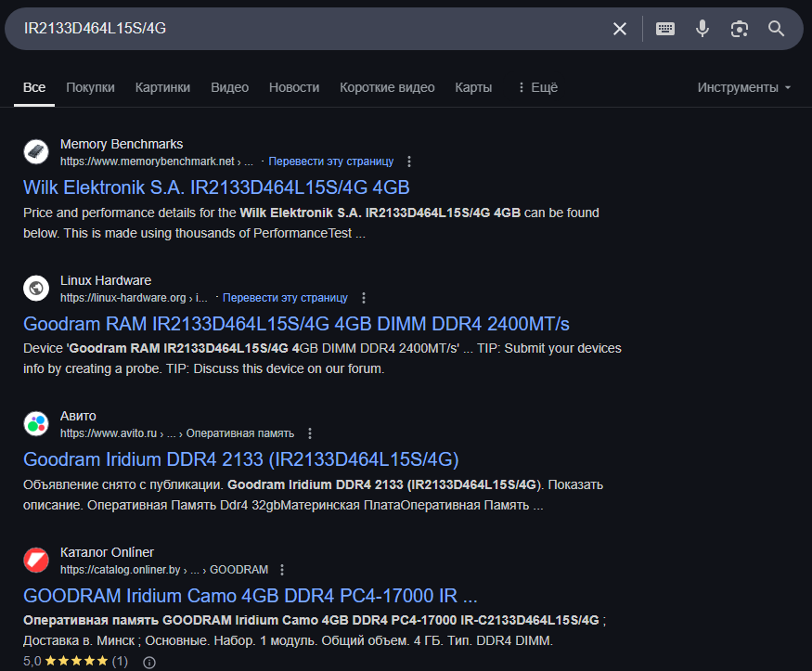Open the Инструменты dropdown
The height and width of the screenshot is (671, 812).
coord(743,87)
